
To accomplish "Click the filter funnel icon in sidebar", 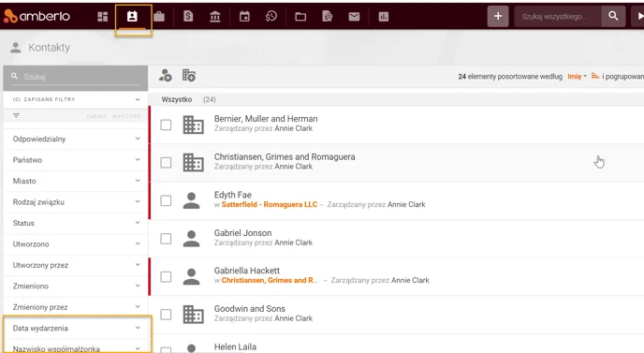I will click(x=16, y=116).
